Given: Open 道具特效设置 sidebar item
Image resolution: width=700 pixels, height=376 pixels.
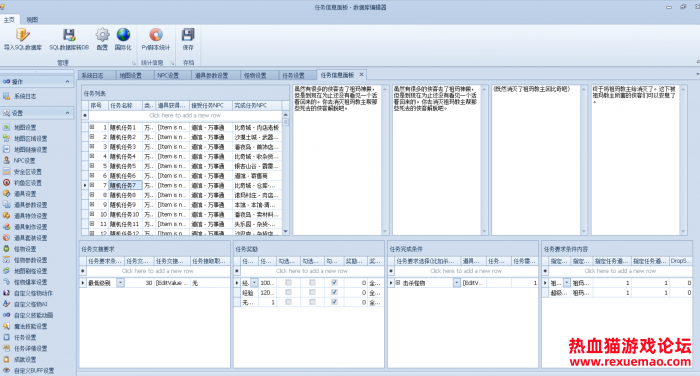Looking at the screenshot, I should coord(30,216).
